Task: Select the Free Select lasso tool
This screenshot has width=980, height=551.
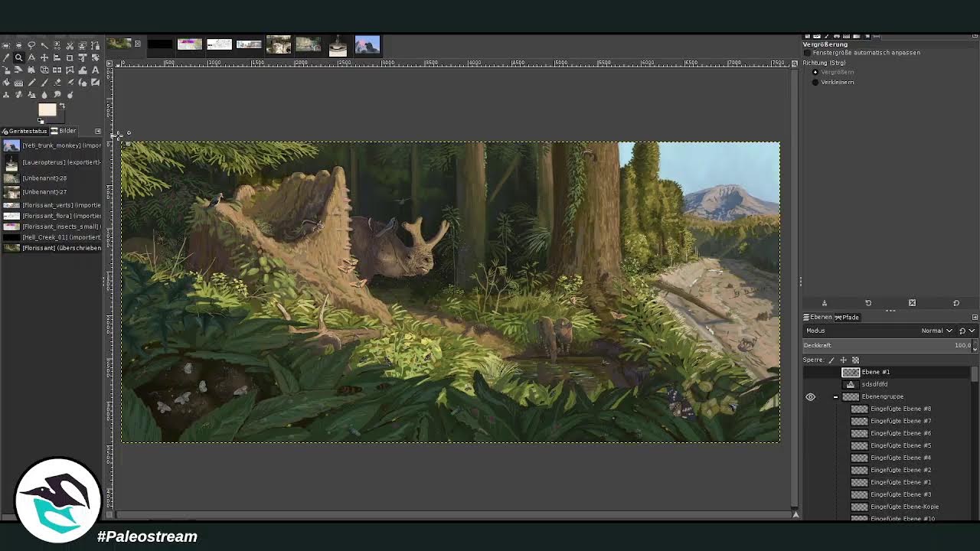Action: pyautogui.click(x=31, y=45)
